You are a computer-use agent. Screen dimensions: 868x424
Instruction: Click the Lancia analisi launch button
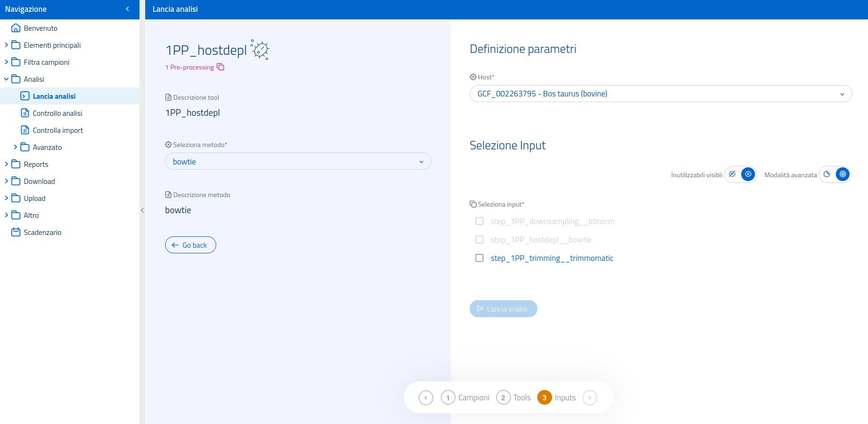(503, 309)
